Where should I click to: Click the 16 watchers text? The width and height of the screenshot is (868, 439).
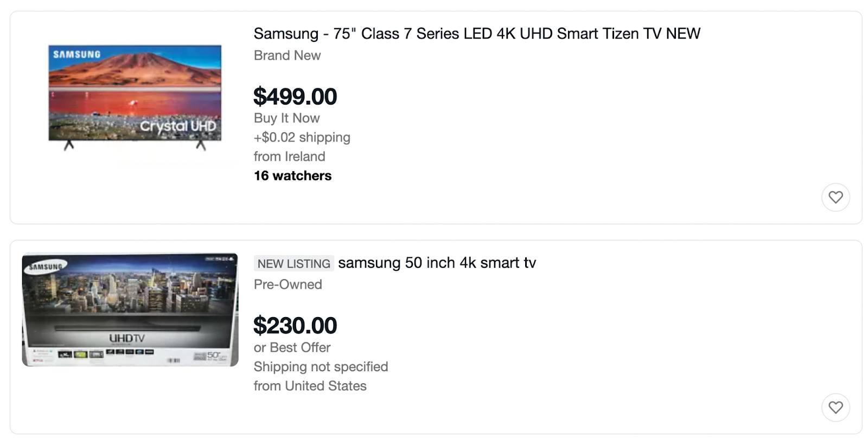tap(292, 175)
